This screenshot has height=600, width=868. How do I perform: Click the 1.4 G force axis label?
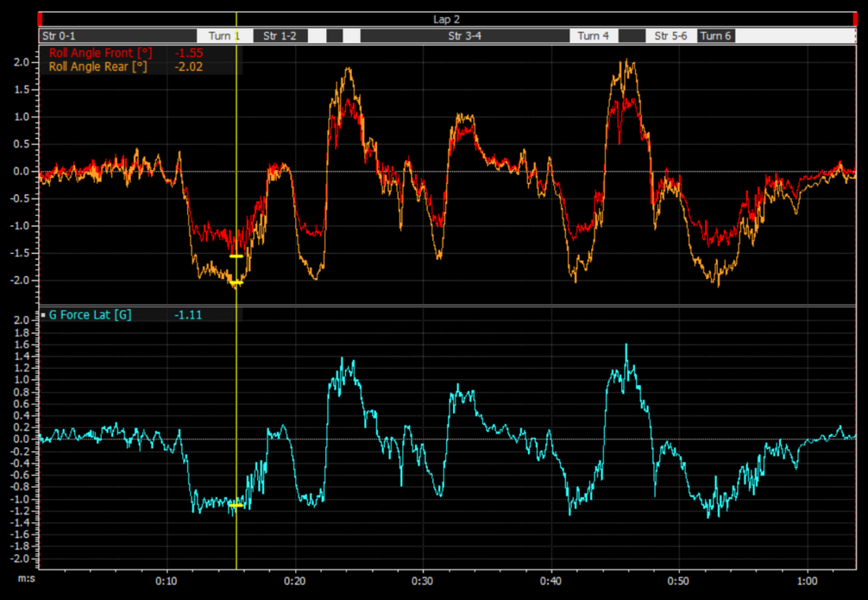coord(22,356)
